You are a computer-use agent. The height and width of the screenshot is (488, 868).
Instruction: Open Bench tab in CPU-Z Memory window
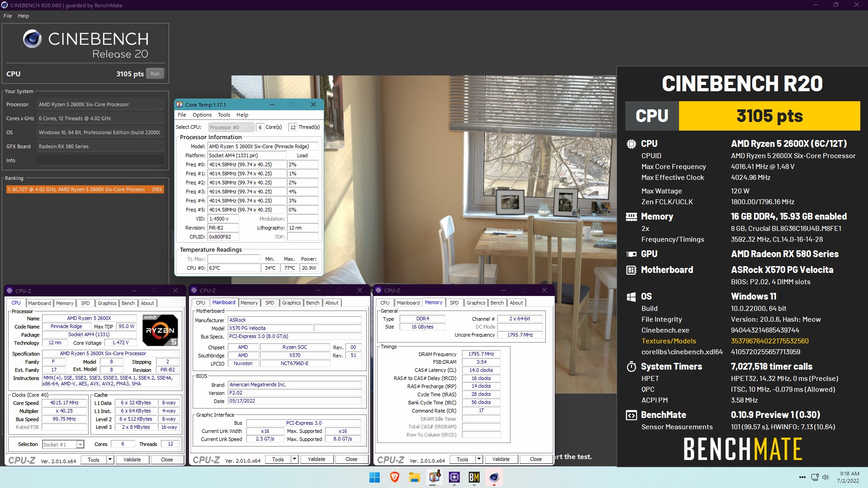click(x=497, y=303)
